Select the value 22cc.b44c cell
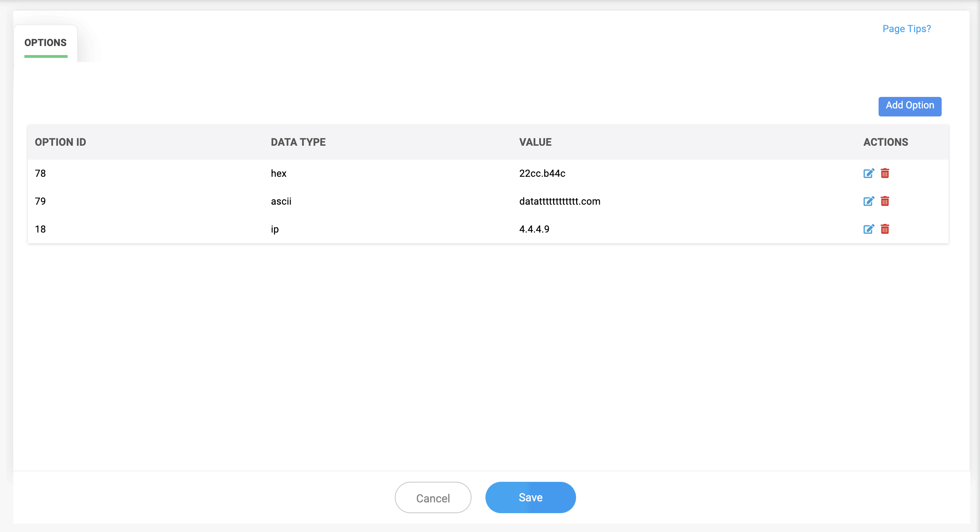The width and height of the screenshot is (980, 532). tap(542, 174)
